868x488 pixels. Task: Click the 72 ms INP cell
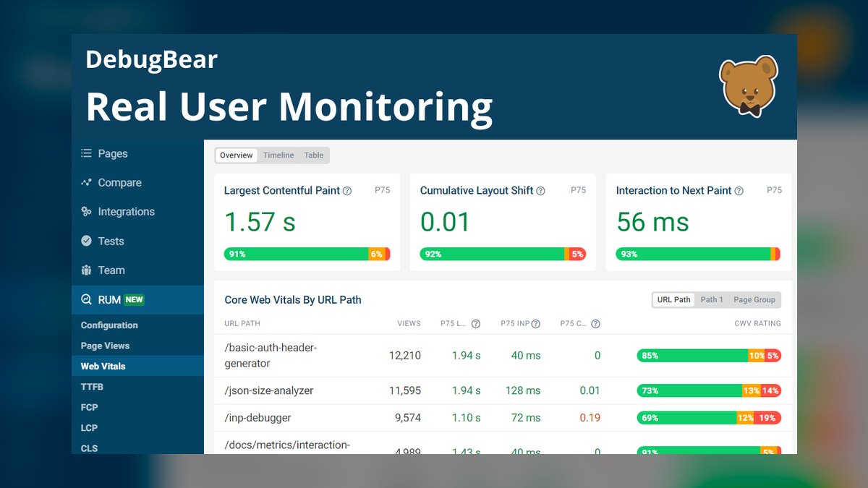click(526, 418)
